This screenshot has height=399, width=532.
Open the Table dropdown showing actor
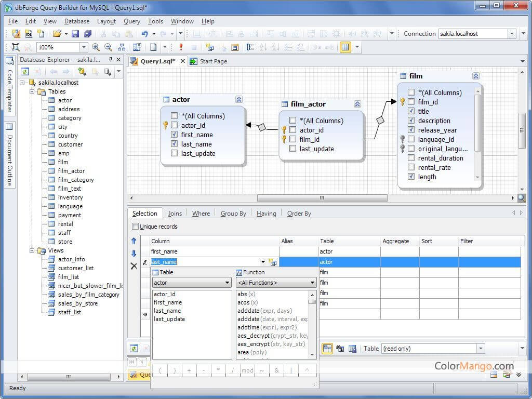pyautogui.click(x=228, y=283)
